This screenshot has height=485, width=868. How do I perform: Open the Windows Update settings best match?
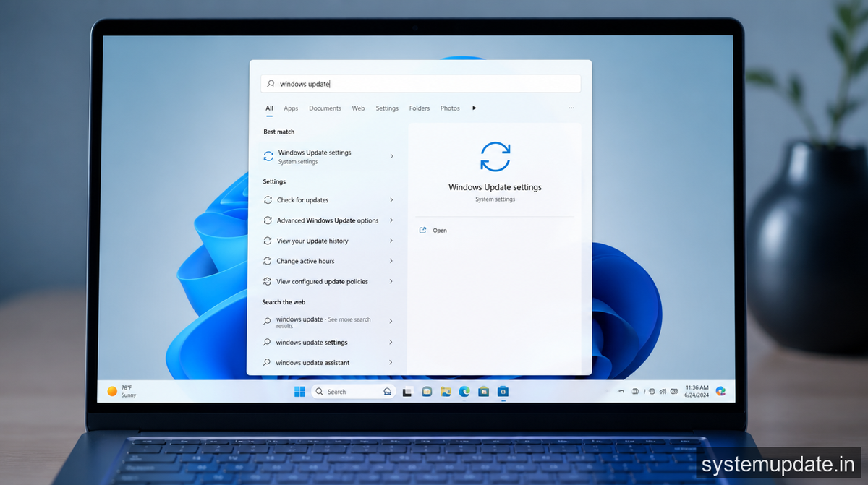[329, 156]
